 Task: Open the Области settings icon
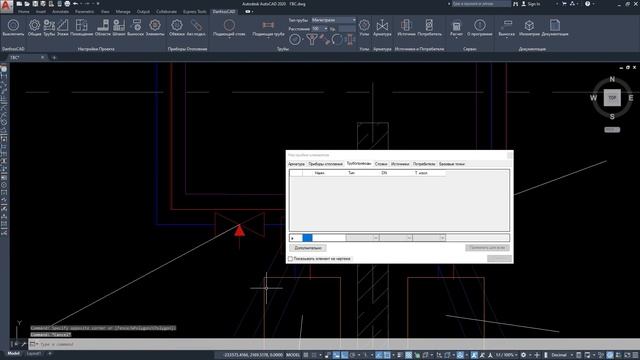coord(102,27)
